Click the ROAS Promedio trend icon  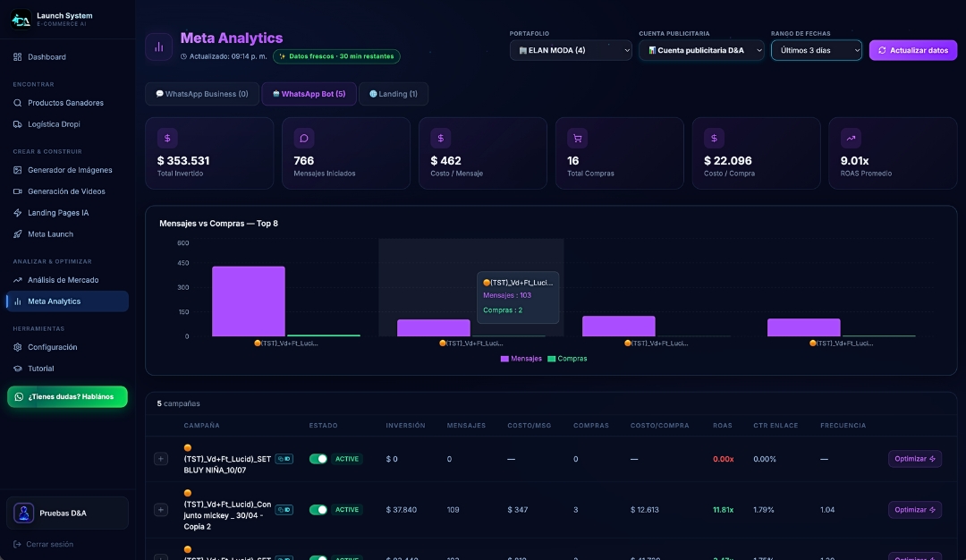click(x=851, y=139)
